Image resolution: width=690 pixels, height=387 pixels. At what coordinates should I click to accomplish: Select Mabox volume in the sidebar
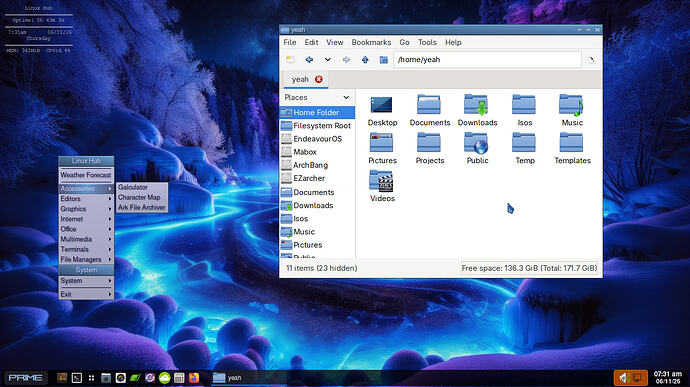(317, 152)
